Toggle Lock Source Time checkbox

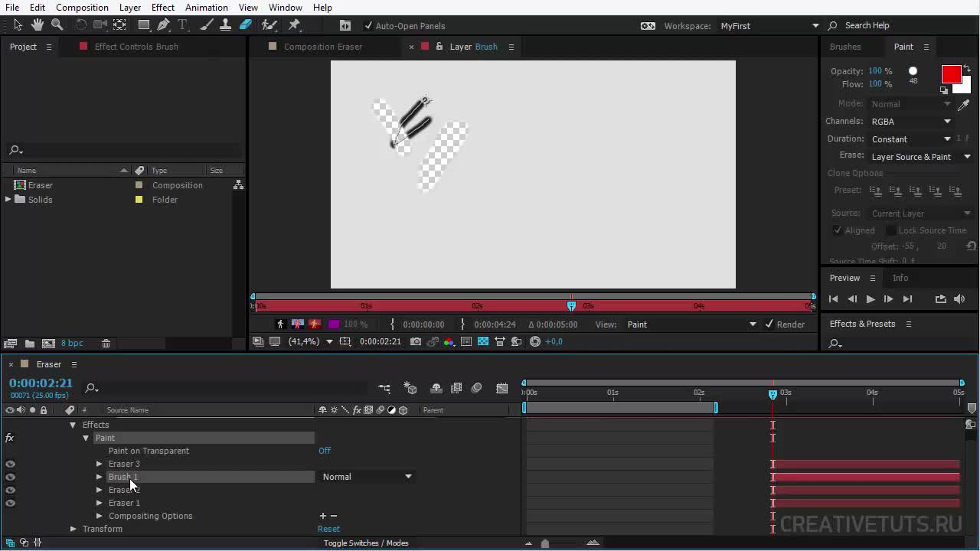[891, 230]
